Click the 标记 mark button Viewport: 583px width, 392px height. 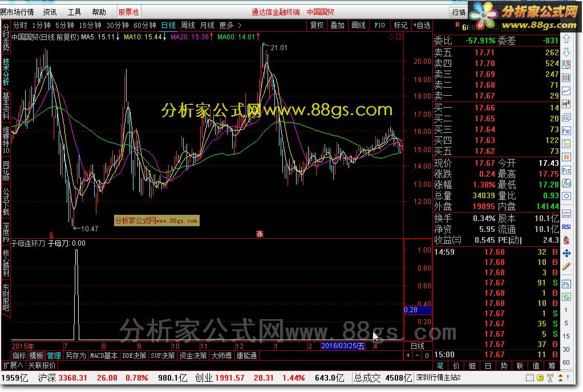(x=400, y=25)
